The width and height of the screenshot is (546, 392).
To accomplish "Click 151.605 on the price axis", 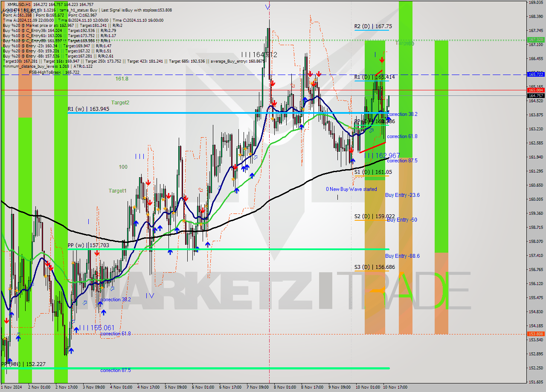I will (536, 382).
